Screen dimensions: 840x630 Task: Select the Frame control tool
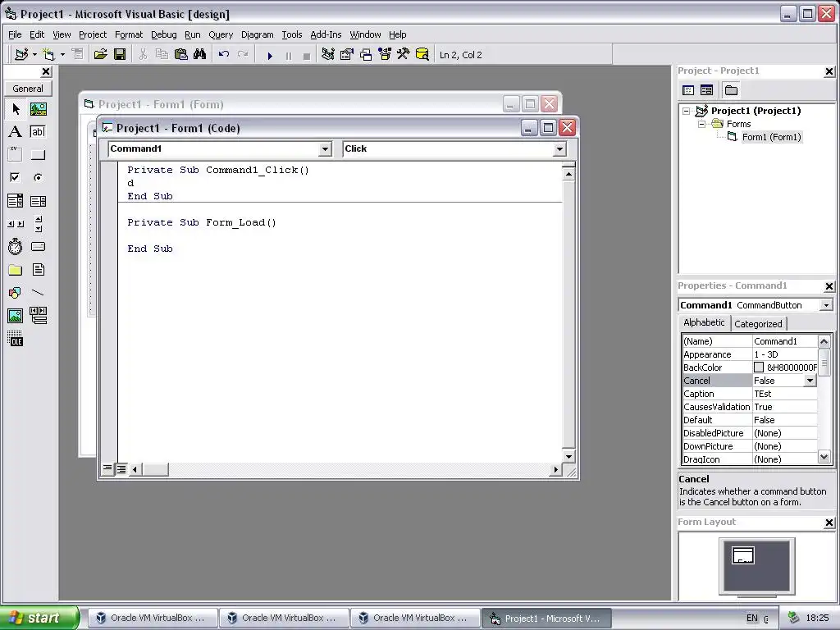click(16, 155)
